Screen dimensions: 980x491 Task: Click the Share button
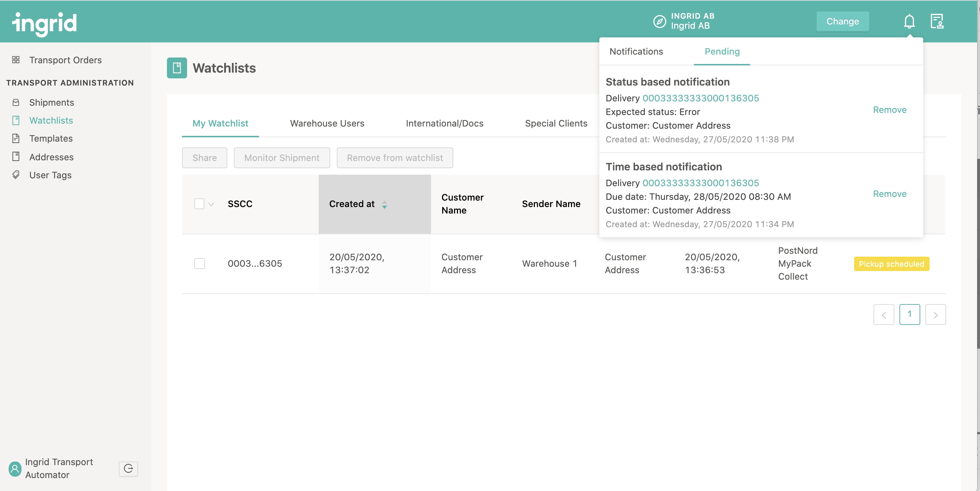pyautogui.click(x=204, y=158)
